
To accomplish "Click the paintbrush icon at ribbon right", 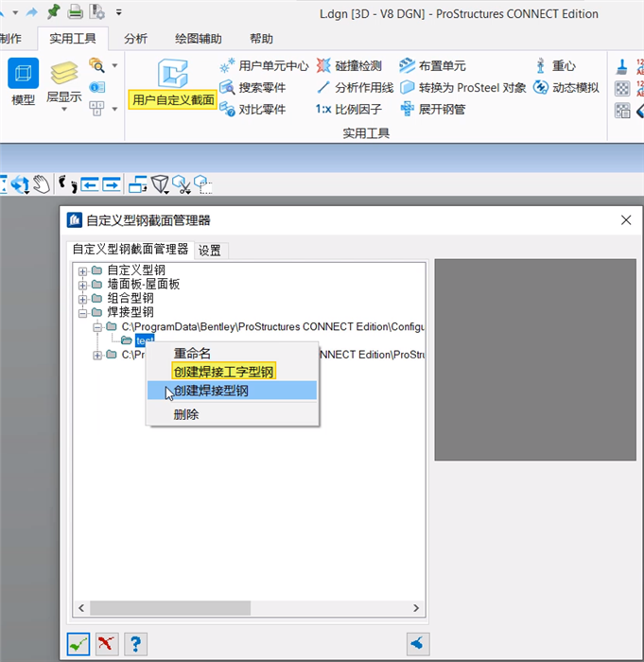I will tap(622, 67).
